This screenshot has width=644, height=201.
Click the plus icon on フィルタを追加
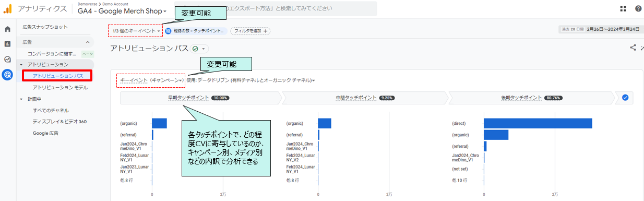266,31
